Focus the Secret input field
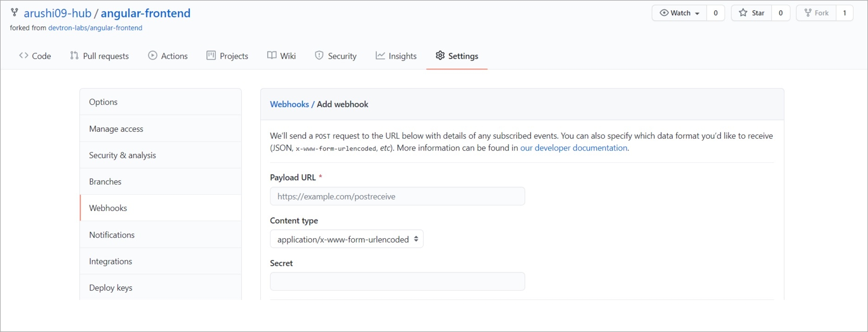 (x=398, y=281)
